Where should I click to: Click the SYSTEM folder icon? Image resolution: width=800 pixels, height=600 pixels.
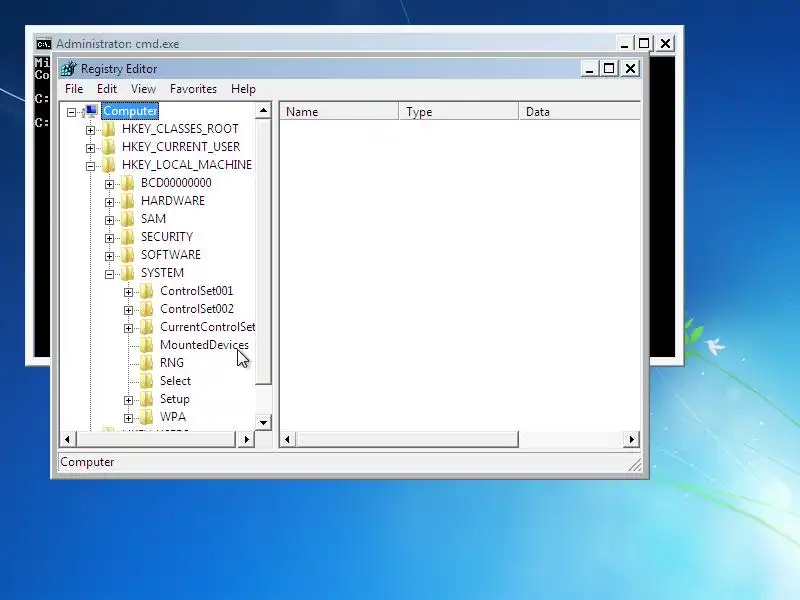click(128, 273)
